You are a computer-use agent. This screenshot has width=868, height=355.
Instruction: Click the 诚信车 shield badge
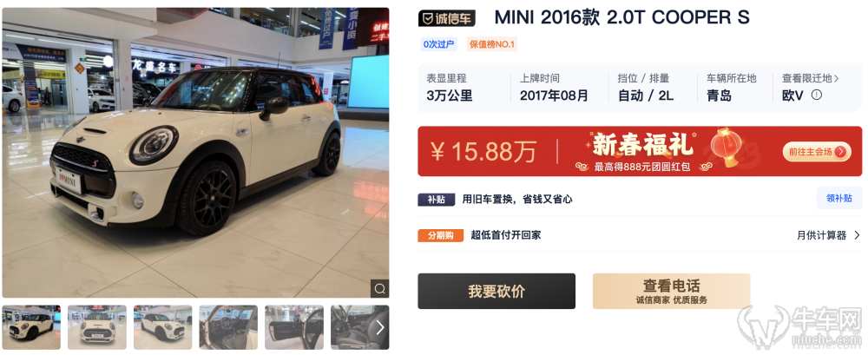click(446, 18)
